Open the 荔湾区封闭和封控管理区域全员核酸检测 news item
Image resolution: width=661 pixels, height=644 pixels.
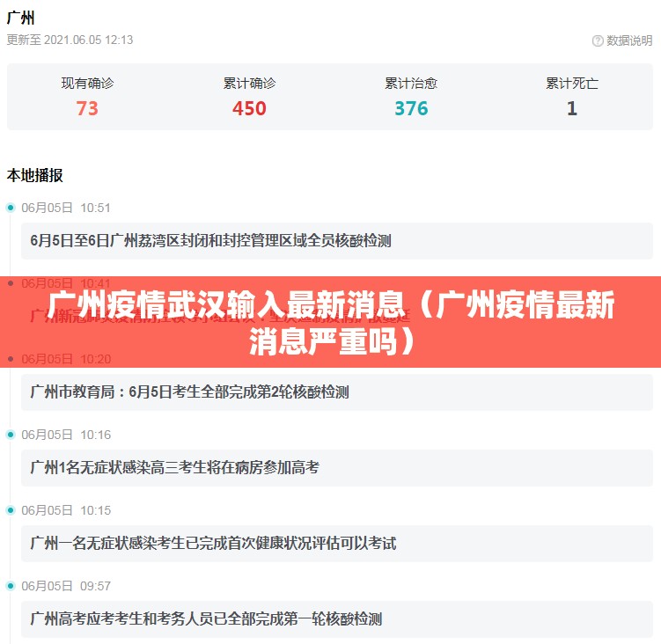pos(210,241)
